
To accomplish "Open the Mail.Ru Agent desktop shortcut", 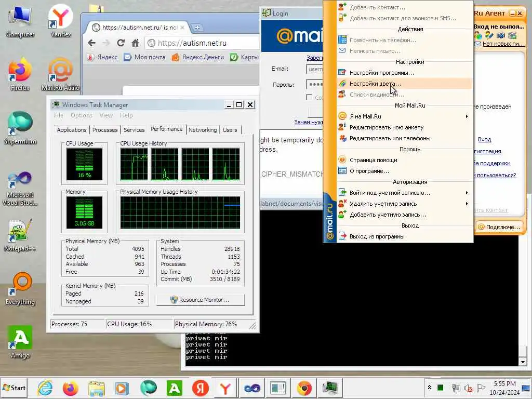I will [60, 75].
